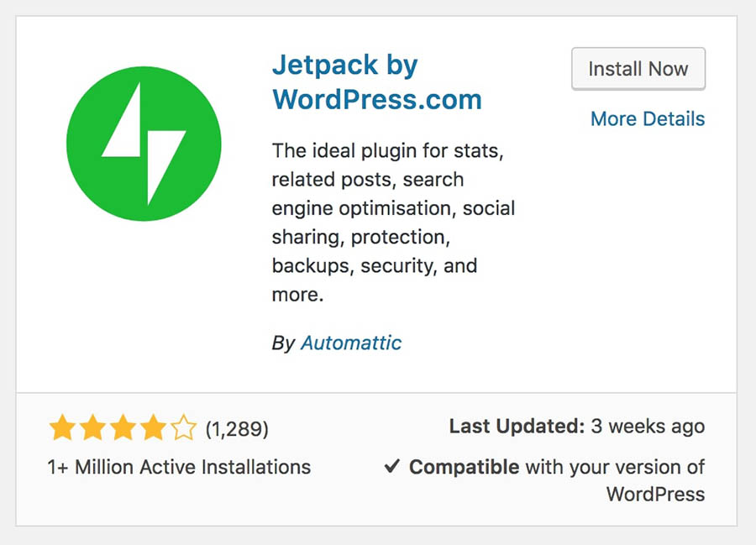756x545 pixels.
Task: Open the Jetpack by WordPress.com title link
Action: click(376, 82)
